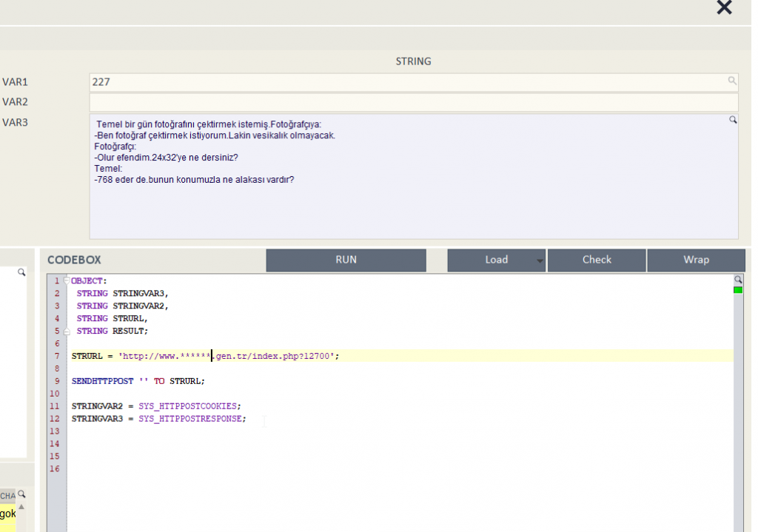Toggle Wrap for the code editor

tap(696, 260)
